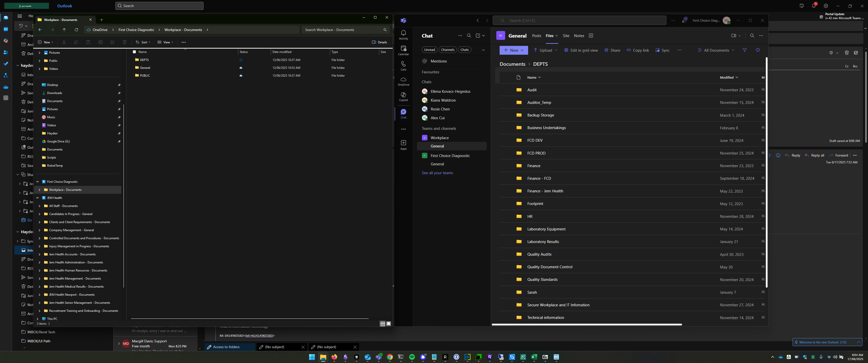Open Spotify from the taskbar
The height and width of the screenshot is (363, 868).
(x=412, y=357)
